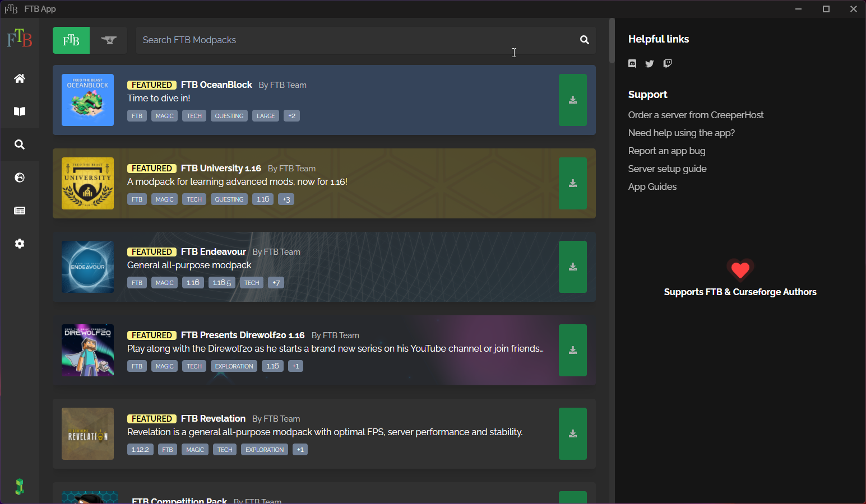866x504 pixels.
Task: Click General all-purpose modpack description
Action: pos(189,265)
